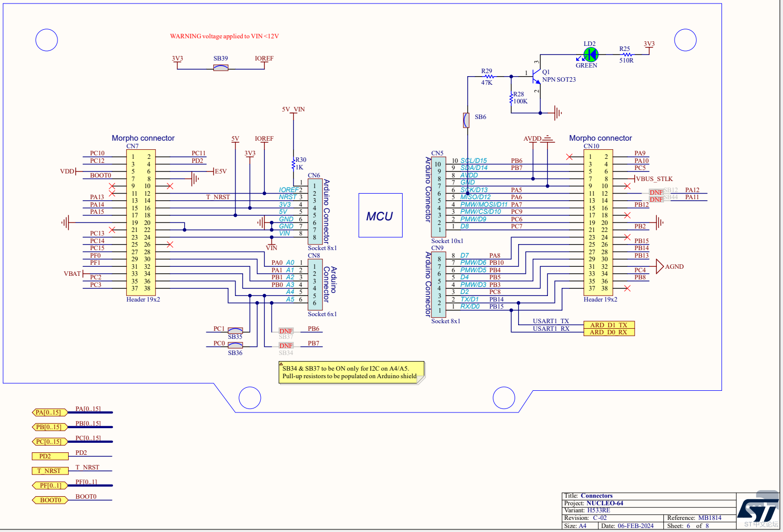The width and height of the screenshot is (783, 532).
Task: Click the red VIN warning text
Action: 224,36
